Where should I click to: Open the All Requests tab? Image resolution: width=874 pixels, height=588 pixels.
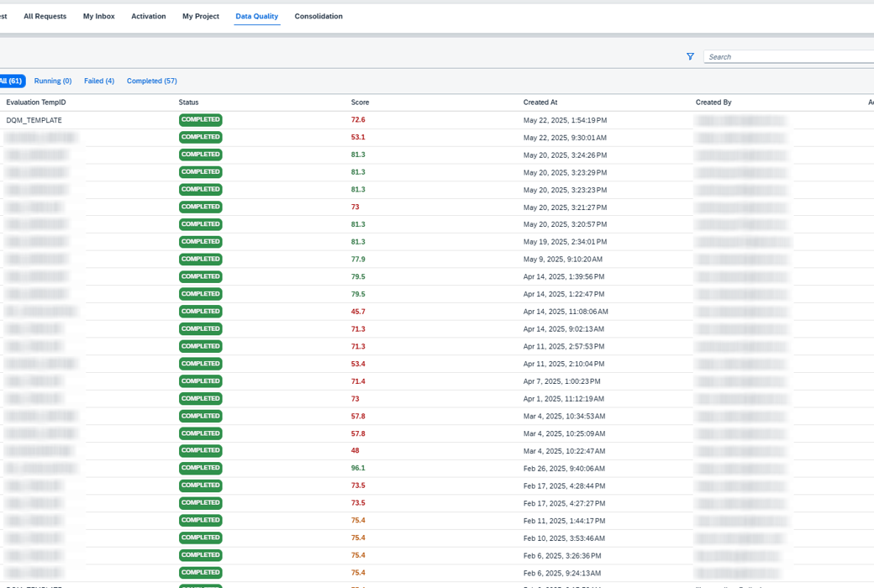(x=45, y=17)
